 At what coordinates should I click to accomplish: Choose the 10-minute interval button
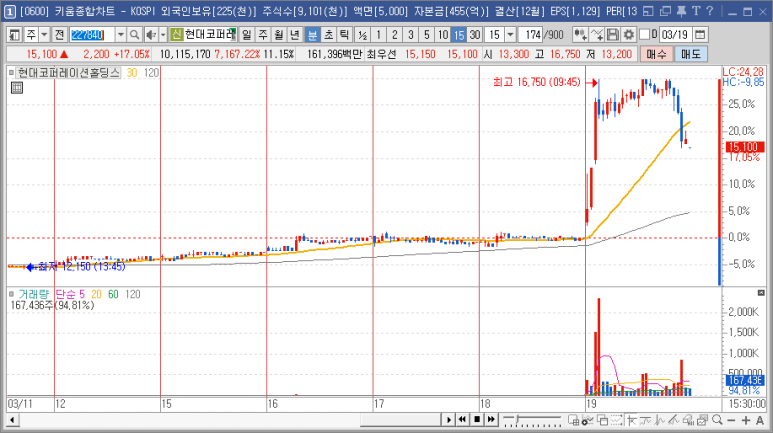tap(443, 35)
